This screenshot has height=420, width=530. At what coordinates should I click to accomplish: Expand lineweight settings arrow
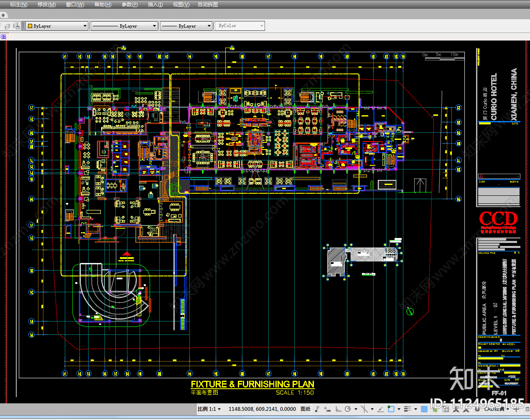[x=415, y=409]
